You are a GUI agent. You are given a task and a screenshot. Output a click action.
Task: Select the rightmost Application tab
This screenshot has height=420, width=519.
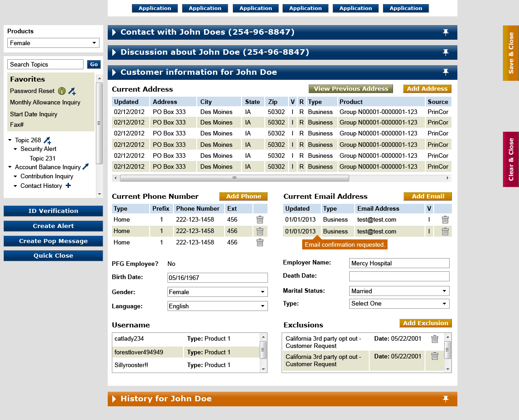[x=405, y=8]
